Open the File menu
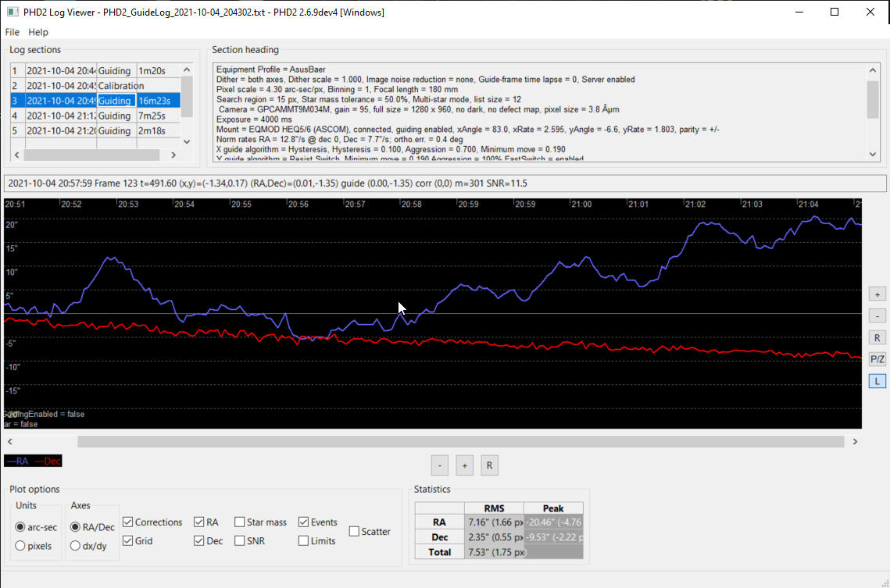Image resolution: width=890 pixels, height=588 pixels. [x=13, y=32]
